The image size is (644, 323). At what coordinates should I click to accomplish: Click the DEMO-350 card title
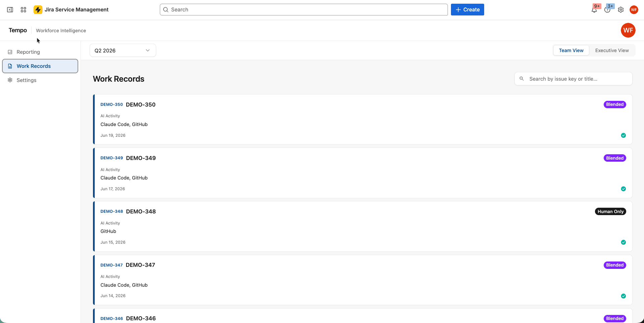(141, 105)
